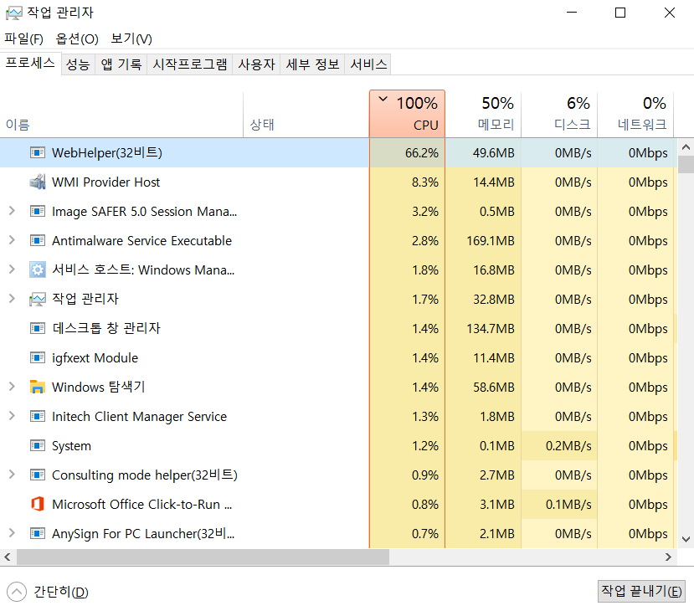The width and height of the screenshot is (694, 616).
Task: Switch to the 시작프로그램 tab
Action: [x=190, y=64]
